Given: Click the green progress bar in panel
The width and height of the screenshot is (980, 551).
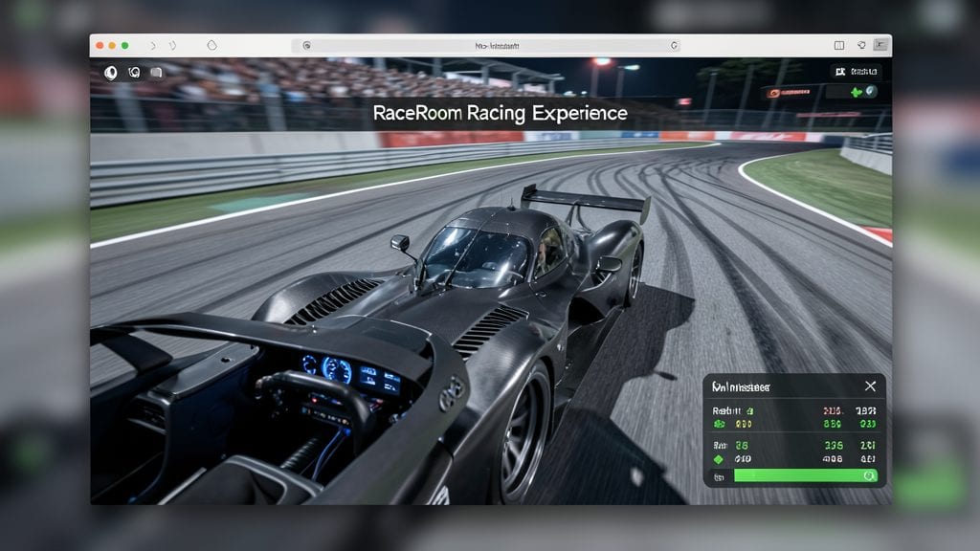Looking at the screenshot, I should click(806, 476).
